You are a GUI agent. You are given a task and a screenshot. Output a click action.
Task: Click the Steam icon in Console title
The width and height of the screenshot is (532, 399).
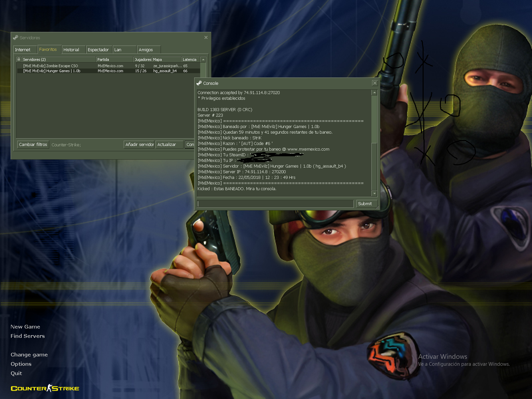click(x=199, y=83)
